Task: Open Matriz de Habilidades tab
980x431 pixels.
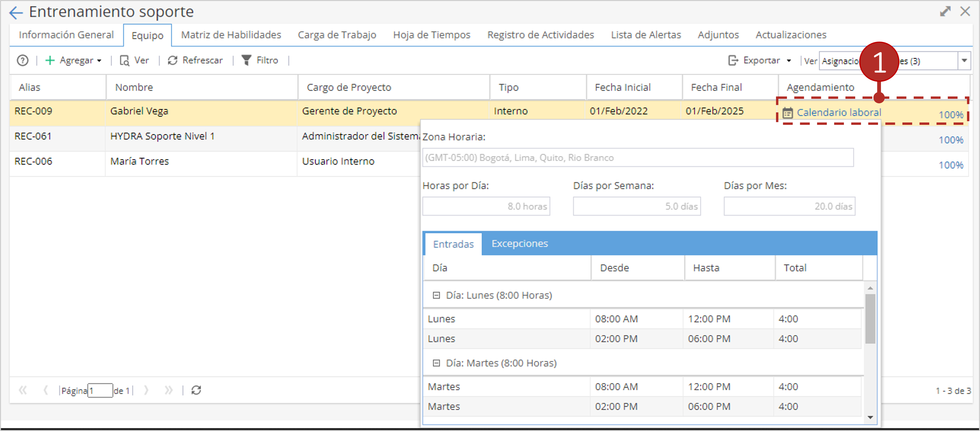Action: (x=231, y=35)
